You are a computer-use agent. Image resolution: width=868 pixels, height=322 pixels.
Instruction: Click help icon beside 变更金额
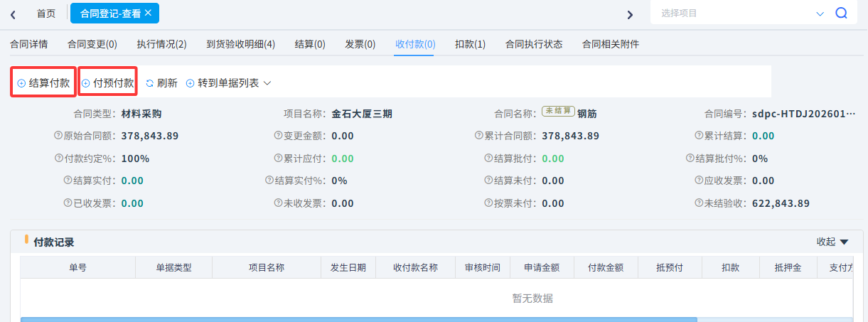click(278, 136)
